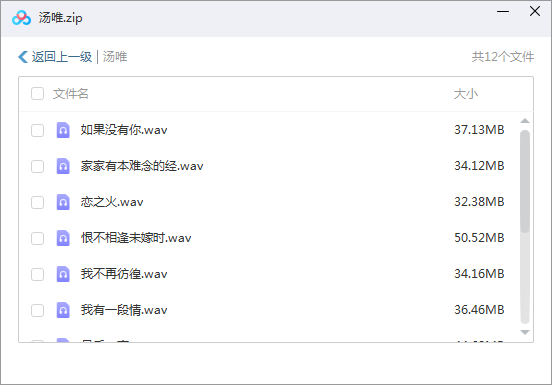Click the 36.46MB size value

click(479, 310)
